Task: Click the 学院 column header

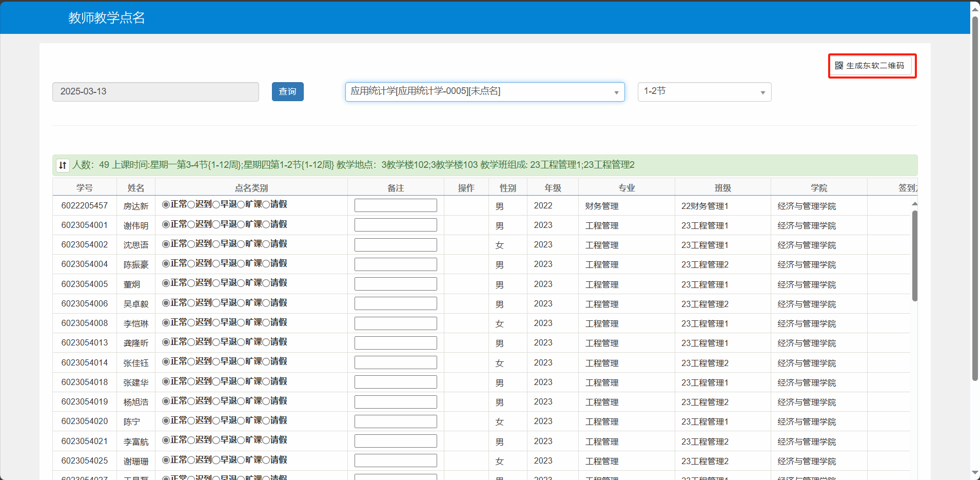Action: coord(819,187)
